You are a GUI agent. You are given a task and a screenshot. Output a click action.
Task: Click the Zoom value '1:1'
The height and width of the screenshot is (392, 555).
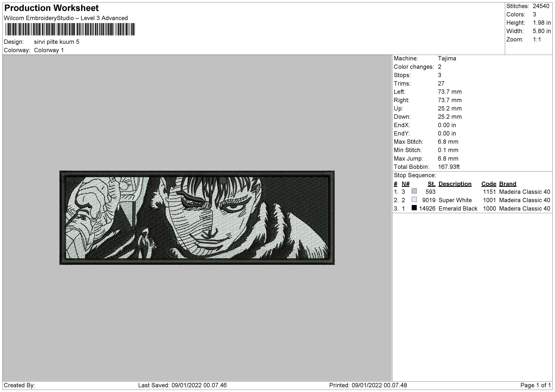(537, 39)
